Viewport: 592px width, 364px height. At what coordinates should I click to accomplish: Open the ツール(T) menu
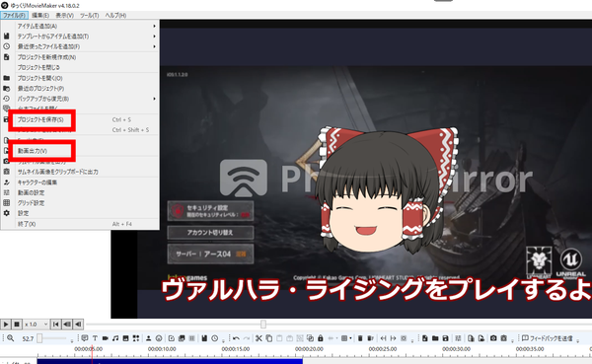tap(89, 16)
